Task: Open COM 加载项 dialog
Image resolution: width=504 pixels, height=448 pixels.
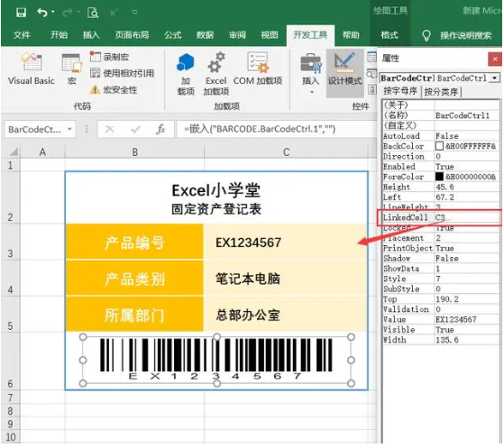Action: pyautogui.click(x=258, y=69)
